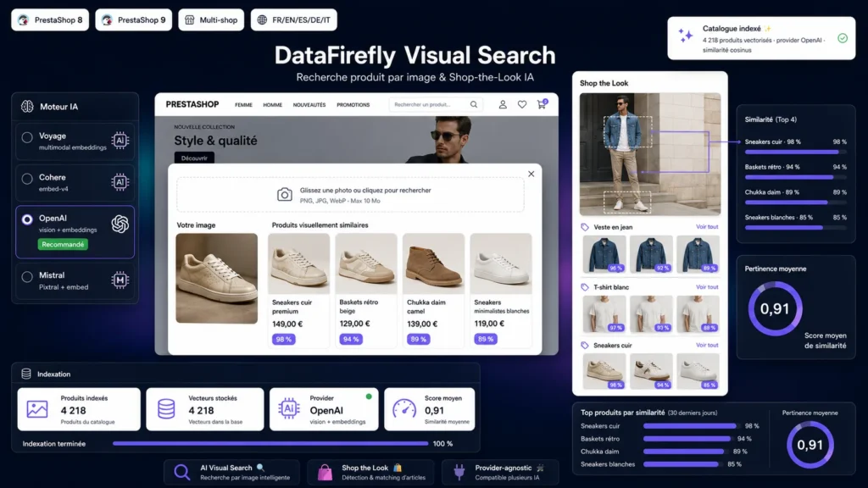Click the Sneakers cuir 98 % similarity bar
This screenshot has width=868, height=488.
[795, 152]
